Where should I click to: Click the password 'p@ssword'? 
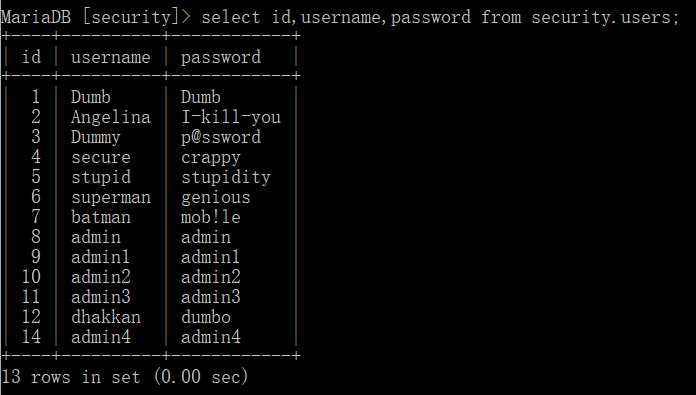coord(221,138)
